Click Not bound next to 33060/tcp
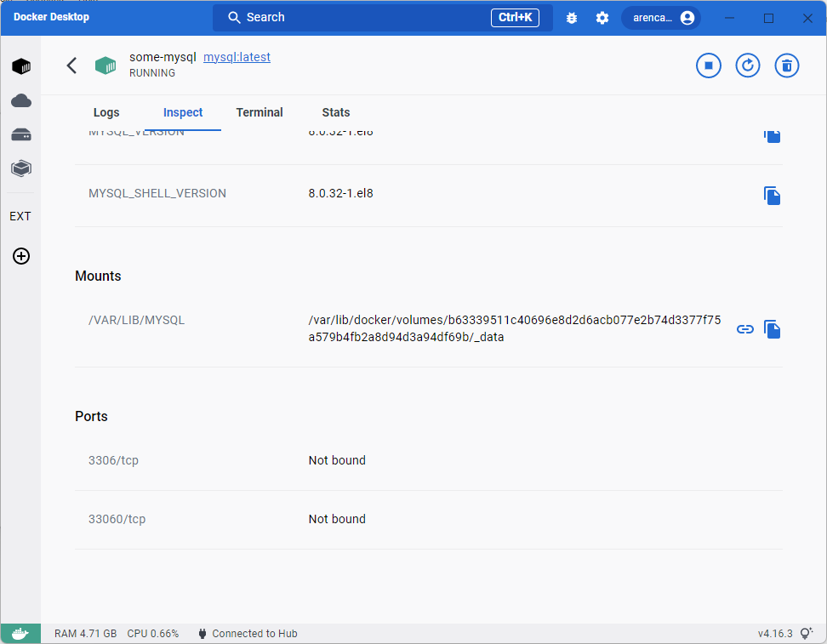Screen dimensions: 827x644 337,519
